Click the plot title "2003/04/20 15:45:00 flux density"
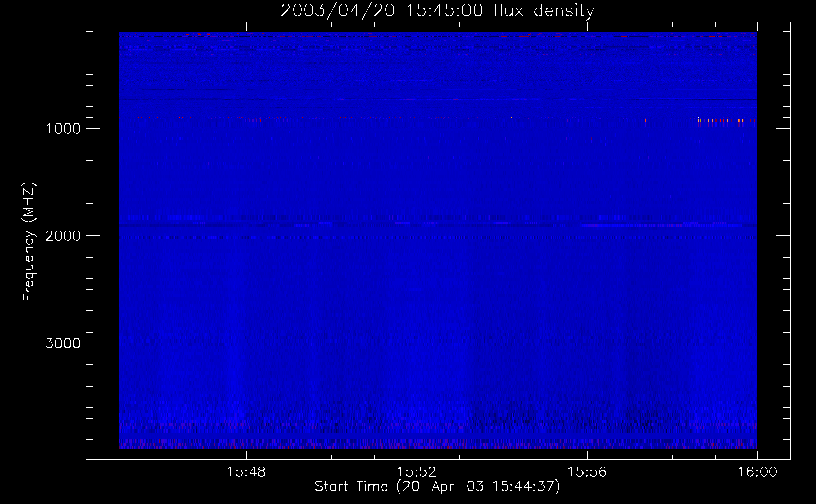Screen dimensions: 816x504 pos(437,11)
